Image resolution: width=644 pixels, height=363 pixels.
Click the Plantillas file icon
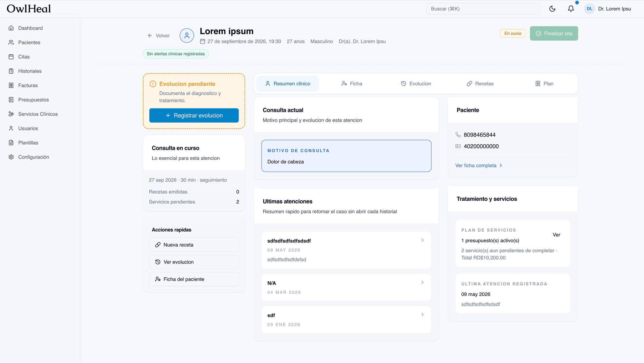tap(11, 143)
